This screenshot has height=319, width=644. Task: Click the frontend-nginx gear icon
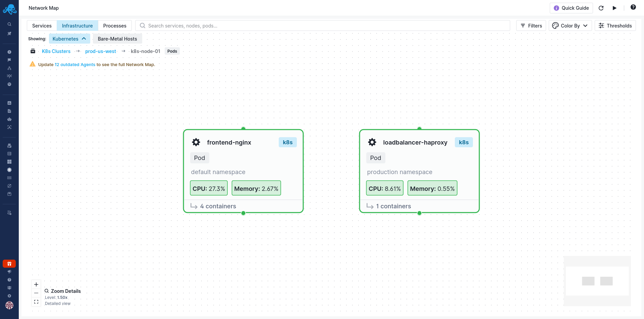pyautogui.click(x=196, y=142)
